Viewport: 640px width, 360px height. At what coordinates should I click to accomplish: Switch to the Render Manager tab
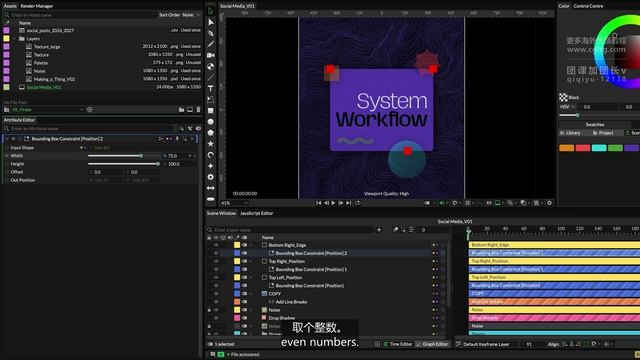(x=37, y=6)
